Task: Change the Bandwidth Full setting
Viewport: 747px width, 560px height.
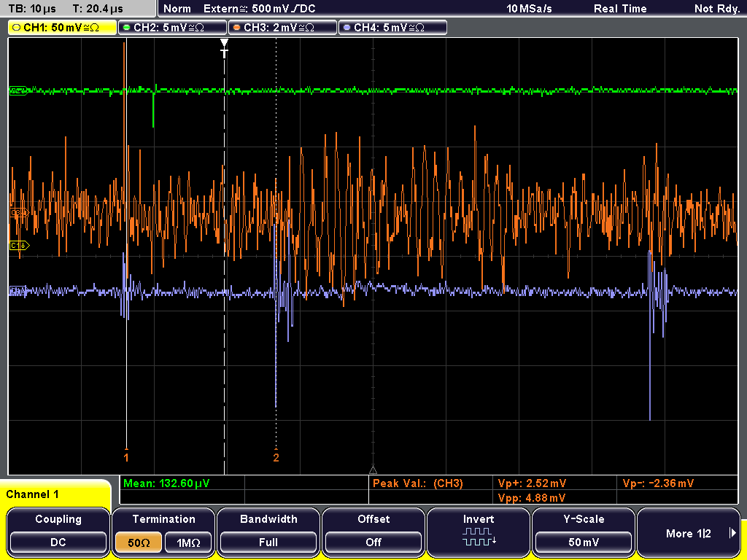Action: [x=268, y=532]
